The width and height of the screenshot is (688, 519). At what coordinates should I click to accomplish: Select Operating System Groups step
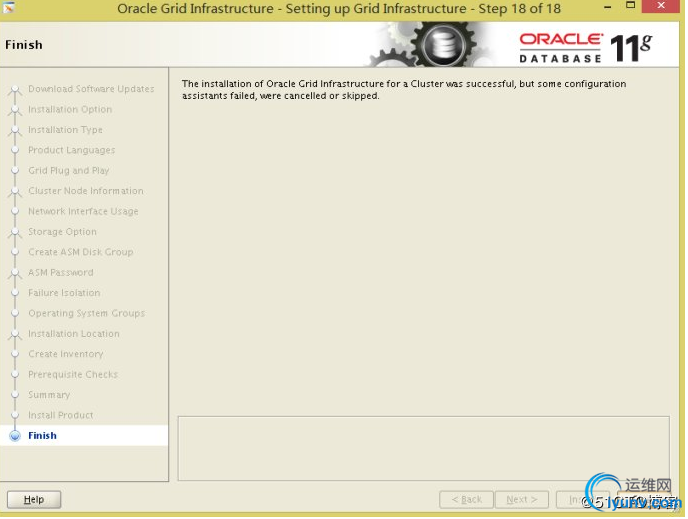[x=86, y=313]
